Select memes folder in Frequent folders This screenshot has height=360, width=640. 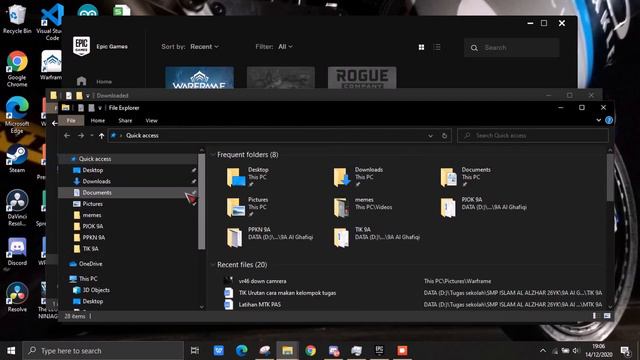pos(362,207)
